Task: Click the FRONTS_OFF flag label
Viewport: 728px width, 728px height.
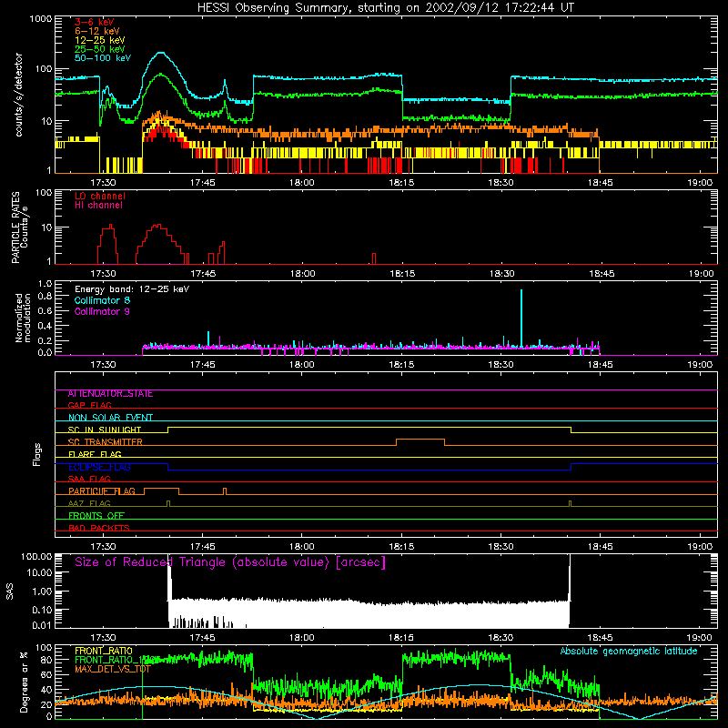Action: (96, 516)
